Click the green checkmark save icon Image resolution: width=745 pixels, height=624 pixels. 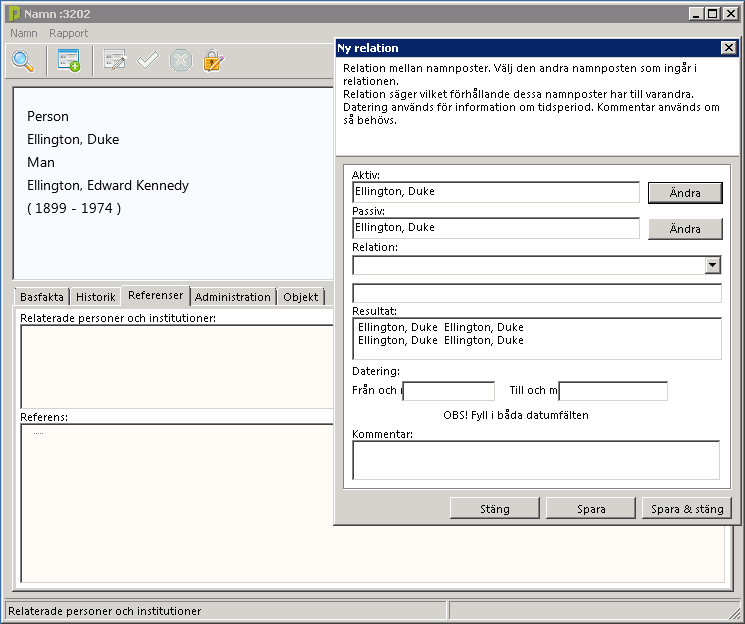148,60
